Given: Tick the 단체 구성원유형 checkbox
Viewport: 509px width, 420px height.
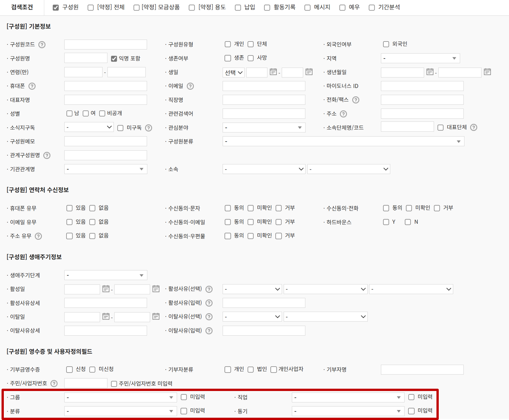Looking at the screenshot, I should (250, 44).
